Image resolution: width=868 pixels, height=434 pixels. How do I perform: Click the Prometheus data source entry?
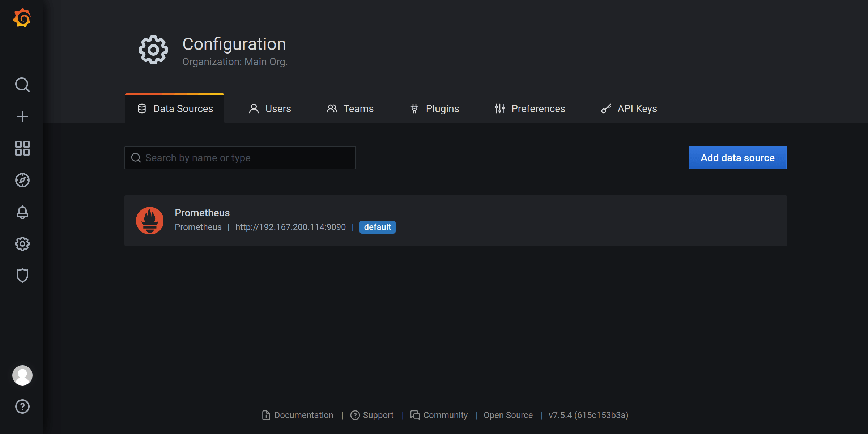click(x=455, y=220)
